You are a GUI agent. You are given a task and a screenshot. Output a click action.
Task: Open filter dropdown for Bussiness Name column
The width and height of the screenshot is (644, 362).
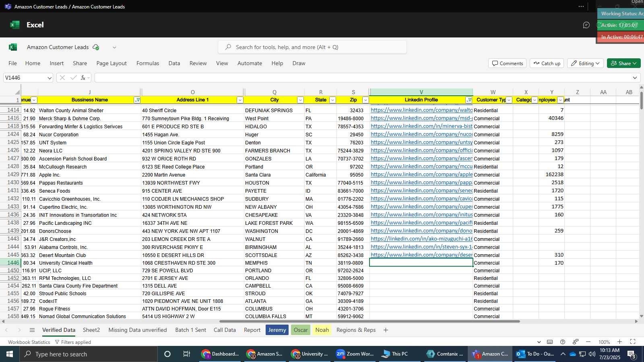click(137, 100)
